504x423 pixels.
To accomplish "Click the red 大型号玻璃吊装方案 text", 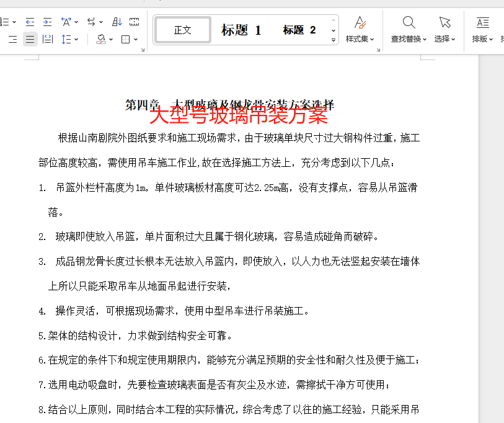I will 239,115.
